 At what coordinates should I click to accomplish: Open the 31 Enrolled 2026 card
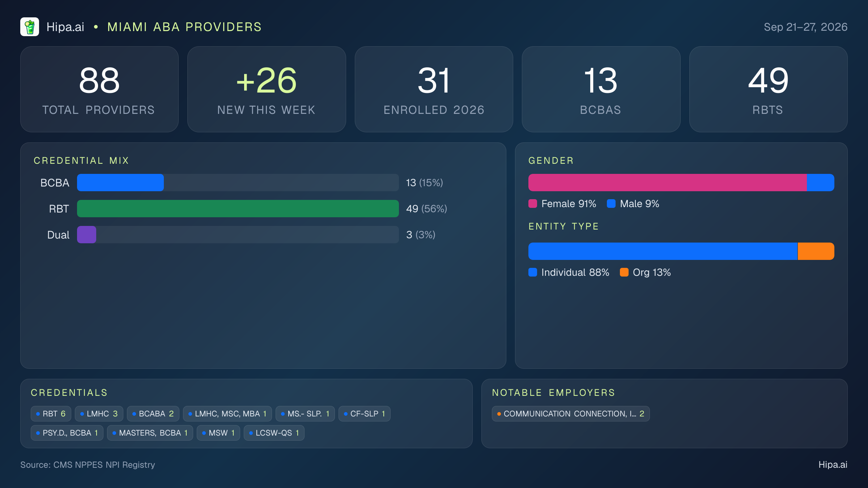pyautogui.click(x=434, y=89)
